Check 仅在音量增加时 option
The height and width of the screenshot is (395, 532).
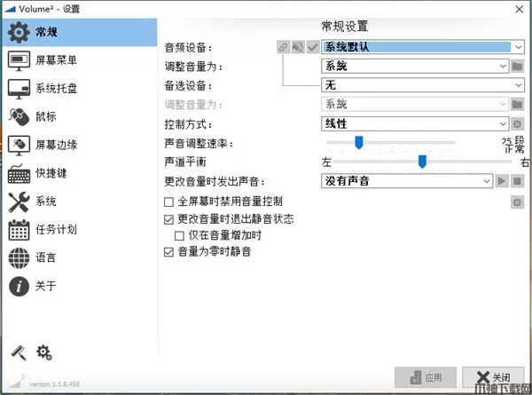tap(179, 236)
